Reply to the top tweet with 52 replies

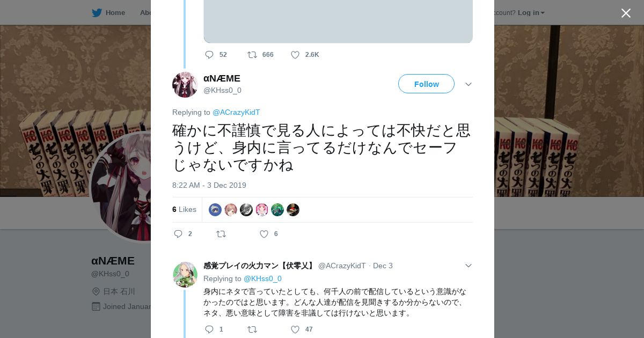tap(209, 55)
